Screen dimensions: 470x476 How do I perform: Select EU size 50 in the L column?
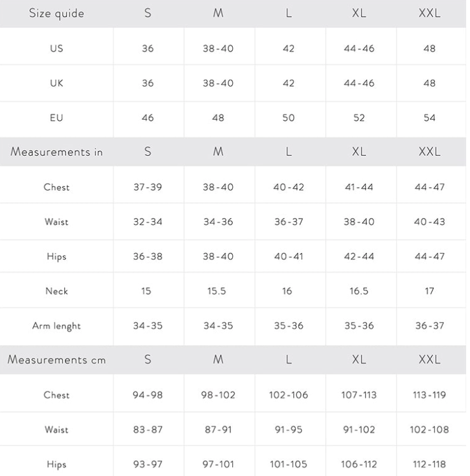point(288,118)
